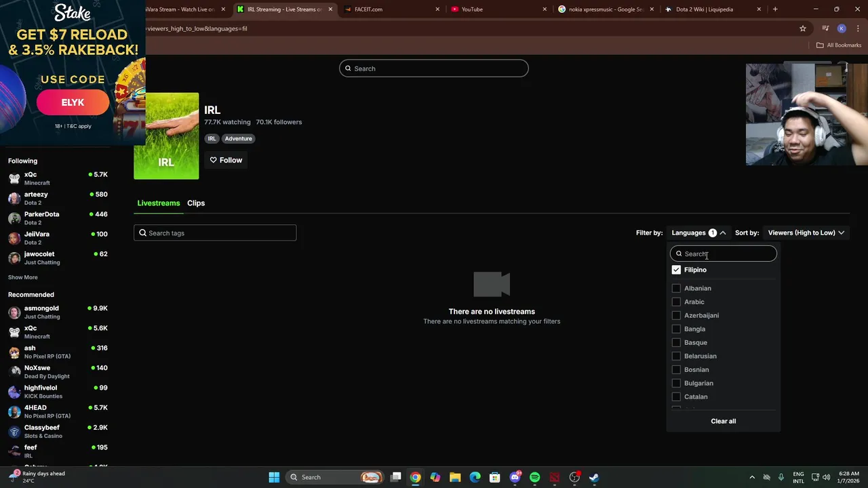Screen dimensions: 868x488
Task: Open arteezy channel avatar
Action: [x=14, y=198]
